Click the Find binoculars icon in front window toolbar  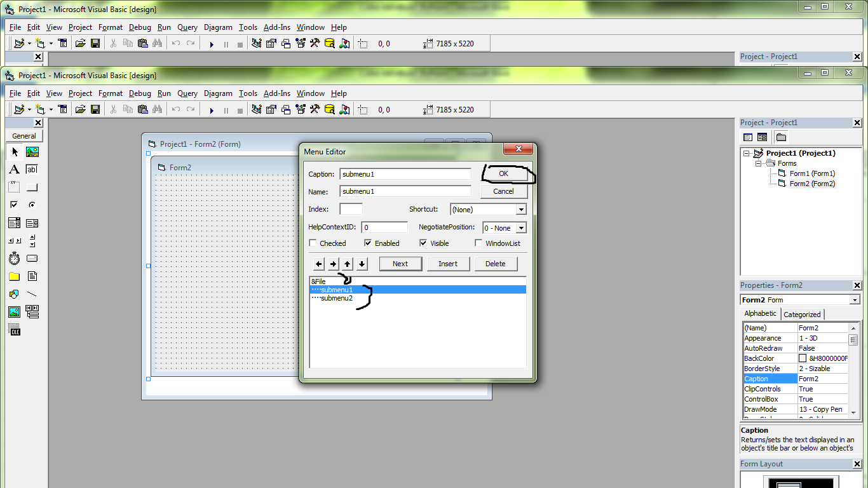point(157,109)
